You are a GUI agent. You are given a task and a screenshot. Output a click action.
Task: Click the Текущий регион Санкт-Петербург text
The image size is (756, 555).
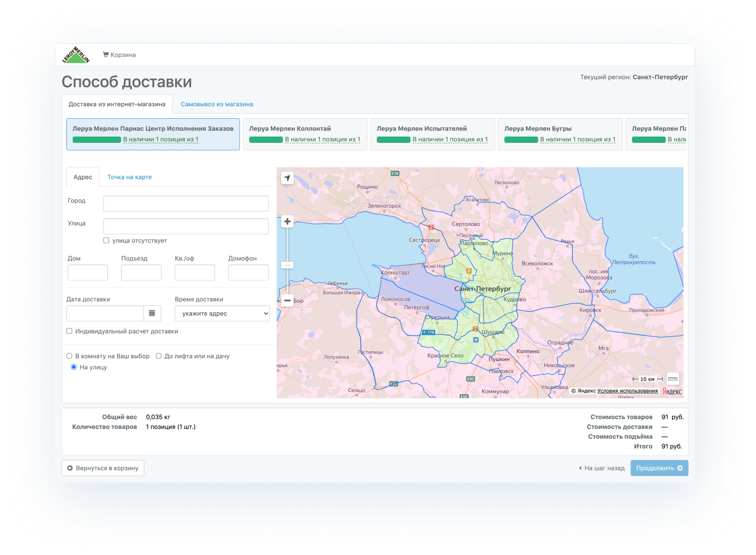coord(634,77)
